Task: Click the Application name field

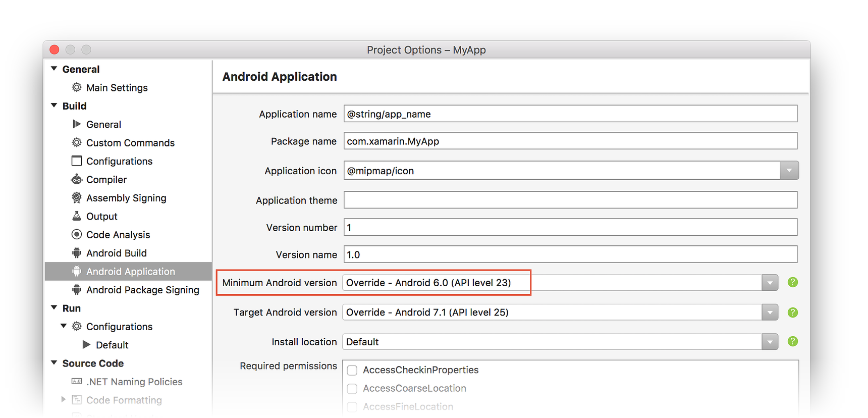Action: [x=571, y=114]
